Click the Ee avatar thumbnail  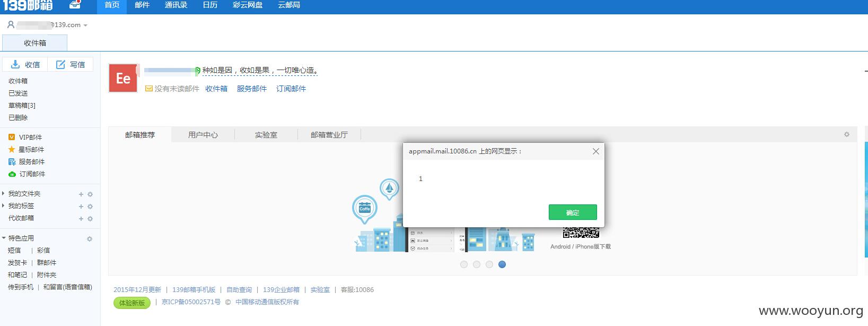[123, 78]
